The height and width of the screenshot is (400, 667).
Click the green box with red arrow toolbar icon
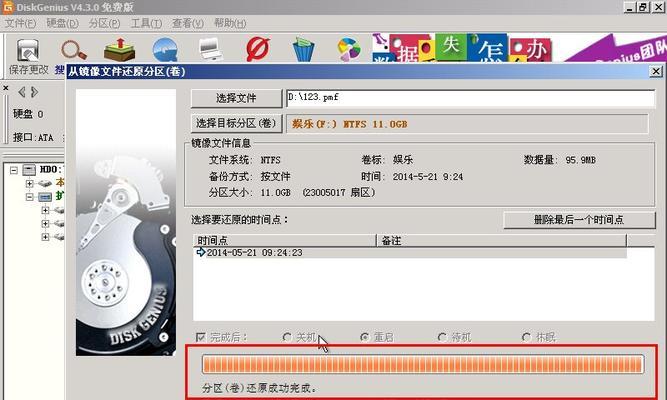120,49
